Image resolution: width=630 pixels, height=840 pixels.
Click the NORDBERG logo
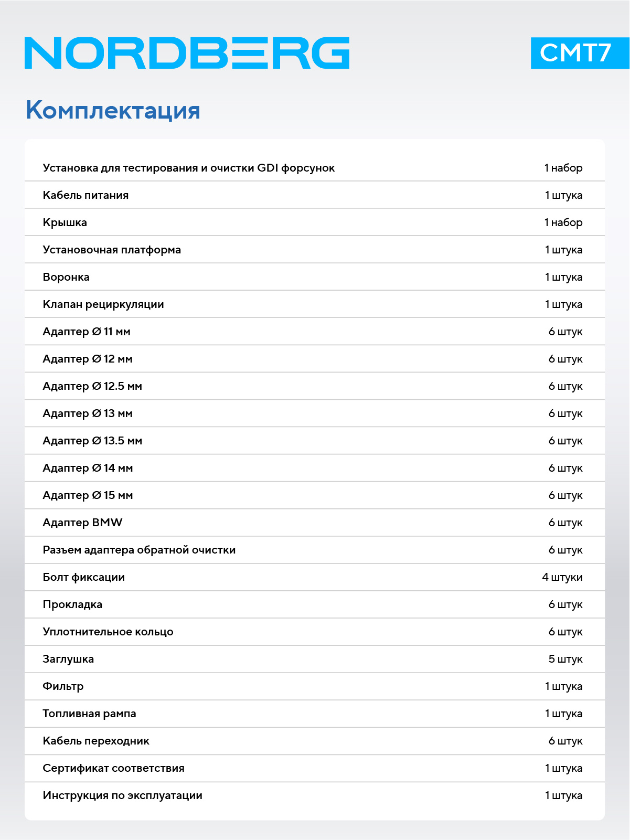coord(187,53)
